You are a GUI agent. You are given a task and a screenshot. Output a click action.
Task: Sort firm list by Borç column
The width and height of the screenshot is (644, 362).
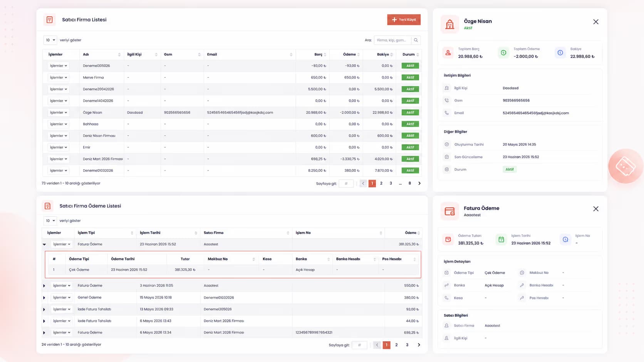[325, 55]
